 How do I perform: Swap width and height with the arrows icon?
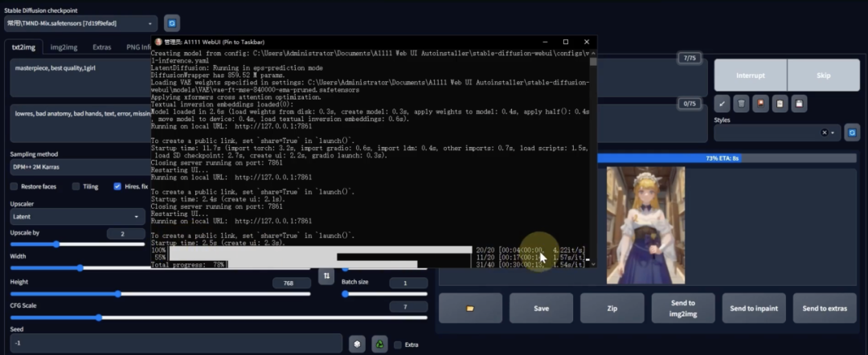click(326, 275)
